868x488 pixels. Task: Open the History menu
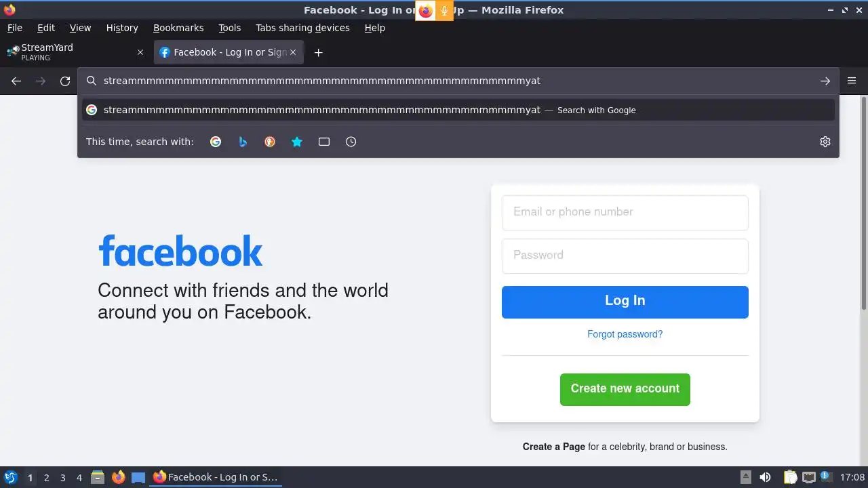pyautogui.click(x=122, y=28)
